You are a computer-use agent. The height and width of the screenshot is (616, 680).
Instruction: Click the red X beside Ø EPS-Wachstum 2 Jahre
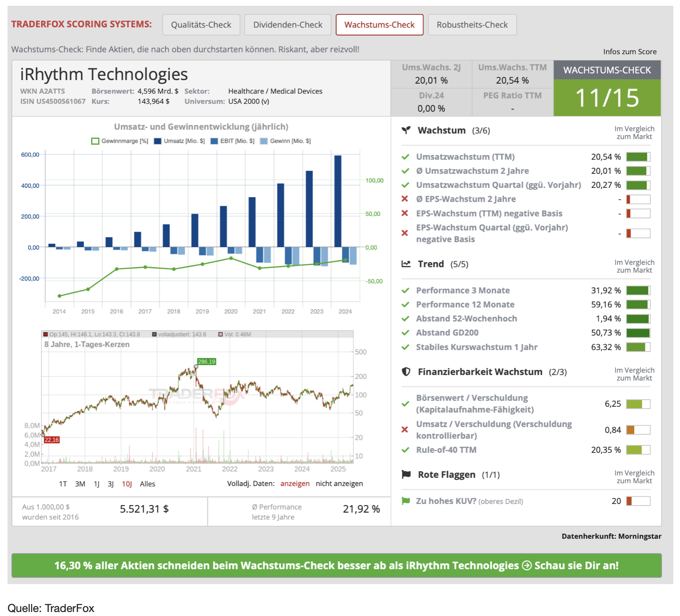(x=405, y=199)
